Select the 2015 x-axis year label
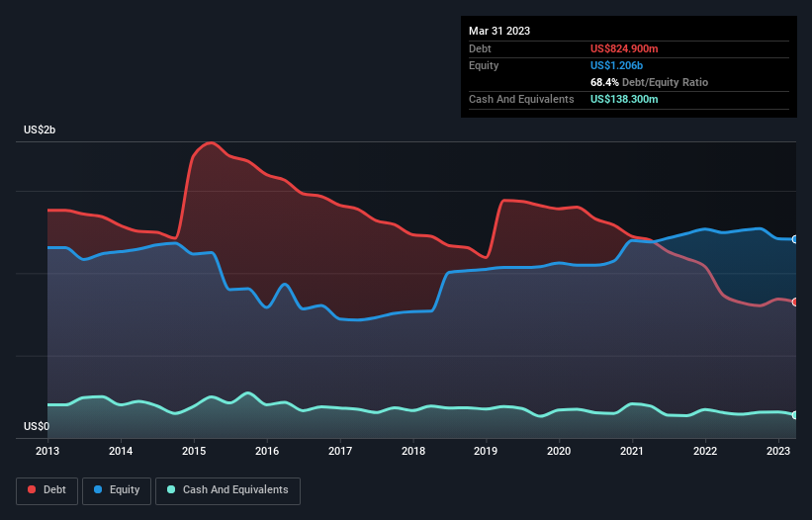Viewport: 812px width, 520px height. click(x=194, y=451)
